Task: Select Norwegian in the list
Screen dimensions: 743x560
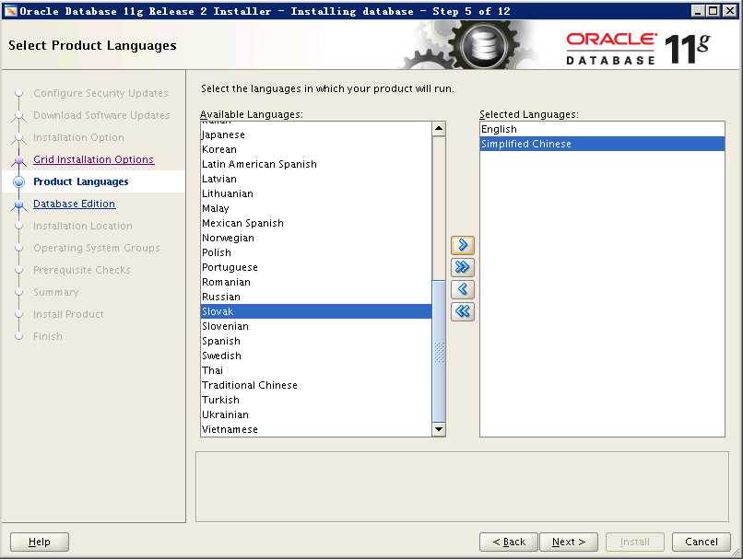Action: coord(316,238)
